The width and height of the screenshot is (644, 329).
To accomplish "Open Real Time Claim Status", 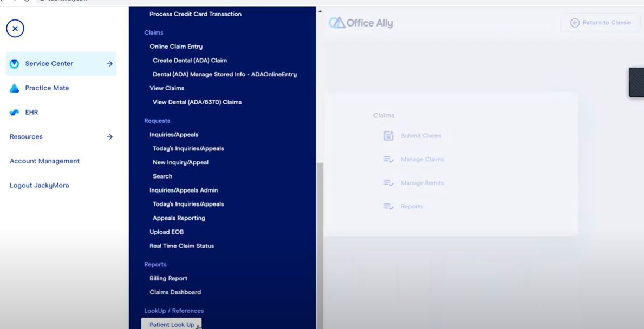I will click(181, 246).
